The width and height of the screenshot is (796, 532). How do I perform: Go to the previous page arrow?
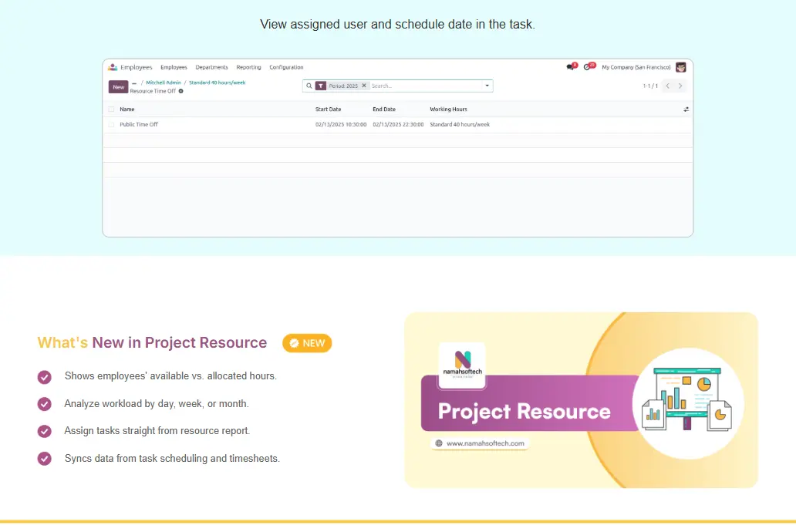point(668,86)
